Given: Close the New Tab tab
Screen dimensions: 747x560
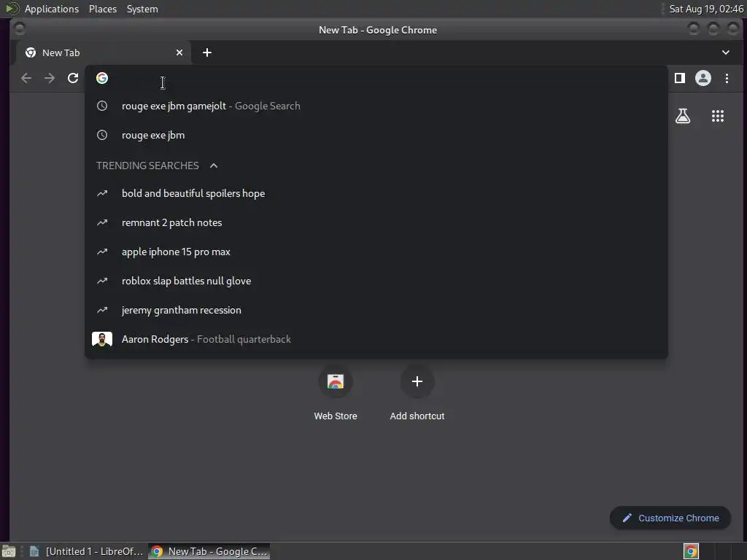Looking at the screenshot, I should 179,52.
